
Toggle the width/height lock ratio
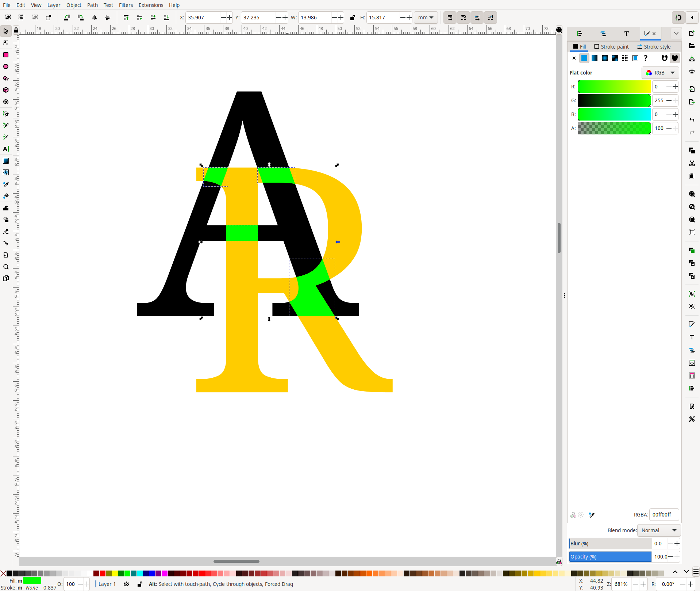[352, 18]
